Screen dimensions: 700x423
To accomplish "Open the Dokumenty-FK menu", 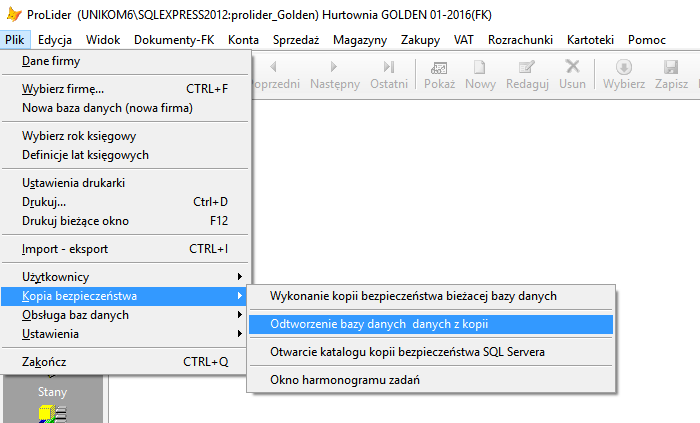I will click(x=174, y=40).
